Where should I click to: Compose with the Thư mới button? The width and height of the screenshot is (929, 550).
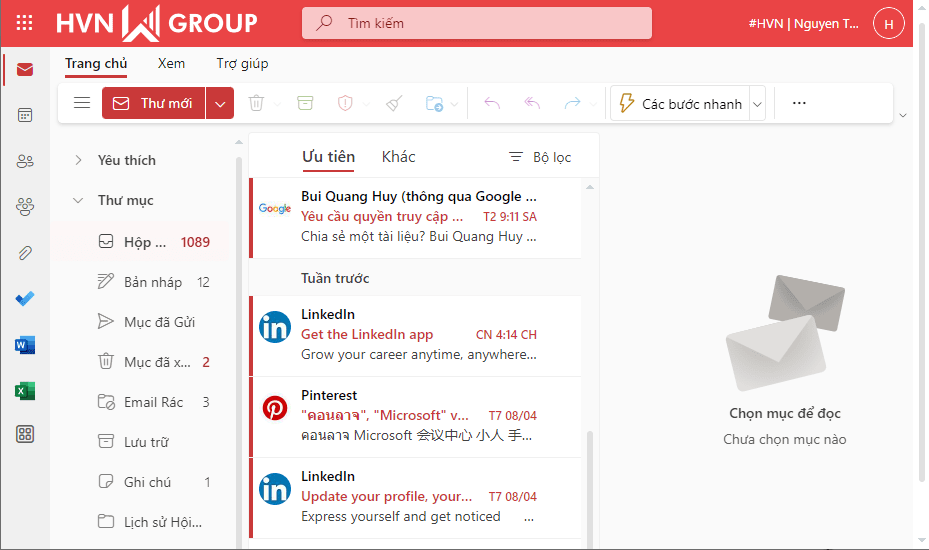pos(153,103)
